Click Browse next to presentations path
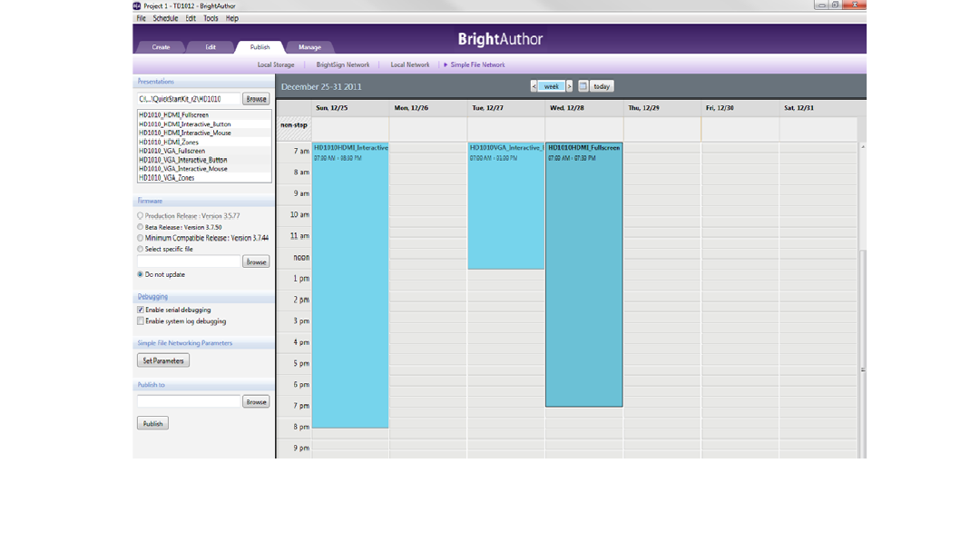This screenshot has width=980, height=552. tap(256, 99)
